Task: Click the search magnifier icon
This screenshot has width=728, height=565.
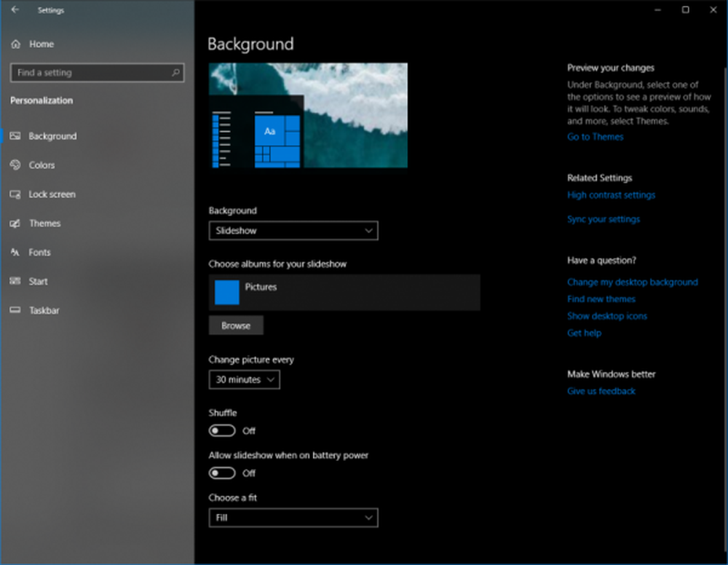Action: [x=175, y=73]
